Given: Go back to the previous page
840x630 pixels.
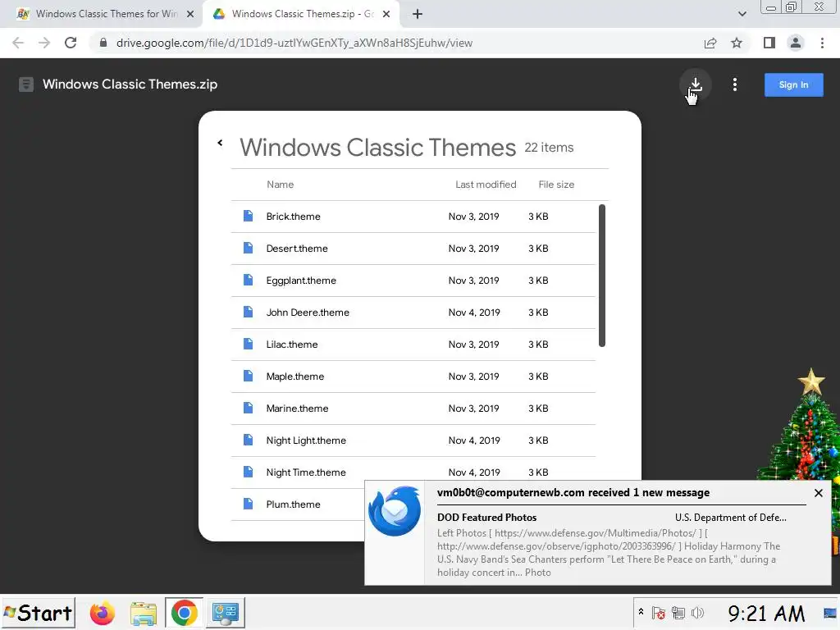Looking at the screenshot, I should click(x=18, y=43).
